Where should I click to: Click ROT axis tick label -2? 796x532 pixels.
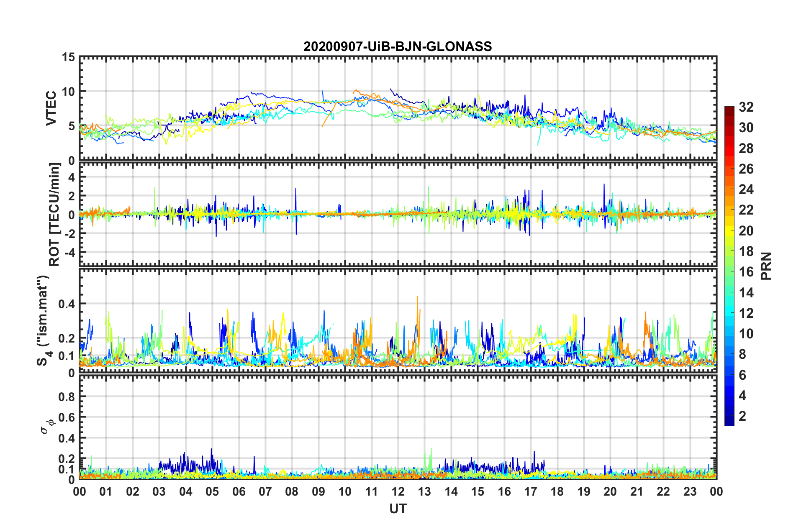70,233
